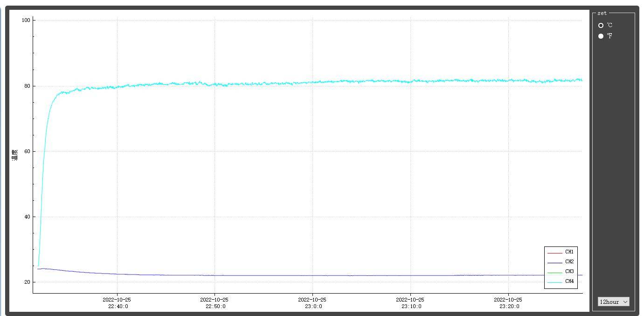Click the 80 value on temperature axis

point(27,86)
